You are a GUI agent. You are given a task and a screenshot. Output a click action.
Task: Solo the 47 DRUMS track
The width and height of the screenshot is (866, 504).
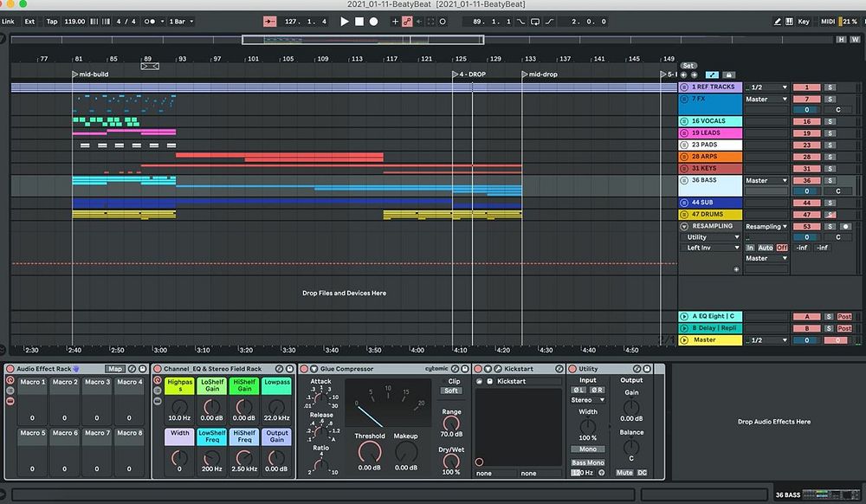point(829,214)
